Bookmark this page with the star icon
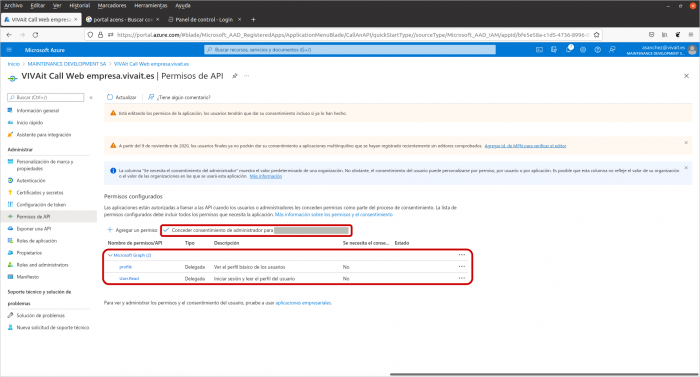This screenshot has width=700, height=377. pyautogui.click(x=596, y=34)
